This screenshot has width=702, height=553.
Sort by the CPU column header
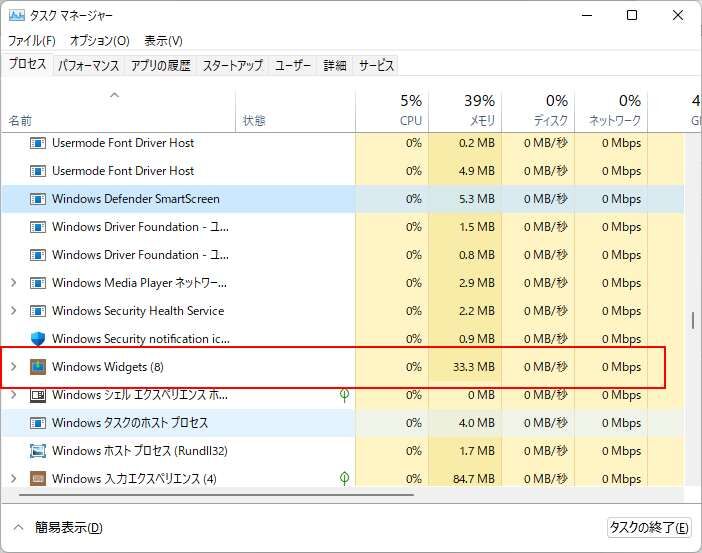click(x=392, y=111)
